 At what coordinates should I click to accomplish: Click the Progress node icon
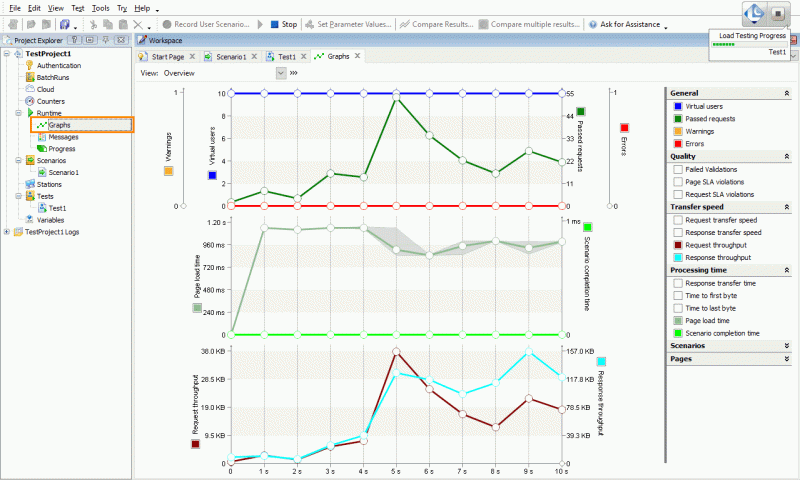click(42, 148)
